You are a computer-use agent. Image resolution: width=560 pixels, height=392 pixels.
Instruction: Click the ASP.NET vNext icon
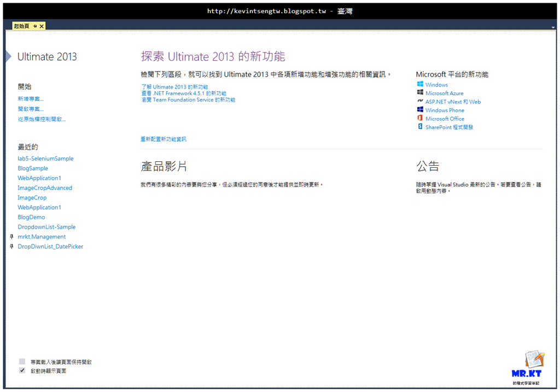(420, 101)
